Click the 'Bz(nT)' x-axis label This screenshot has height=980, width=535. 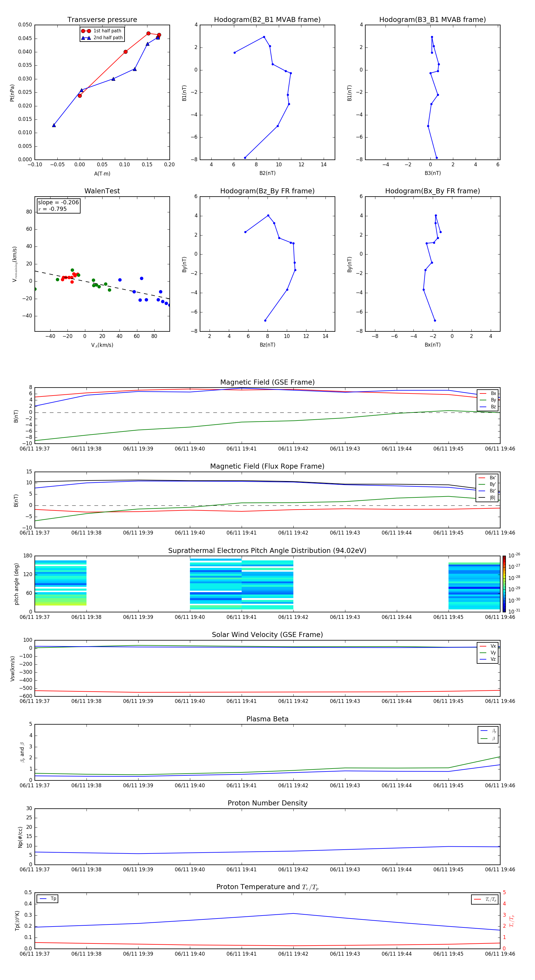point(267,345)
